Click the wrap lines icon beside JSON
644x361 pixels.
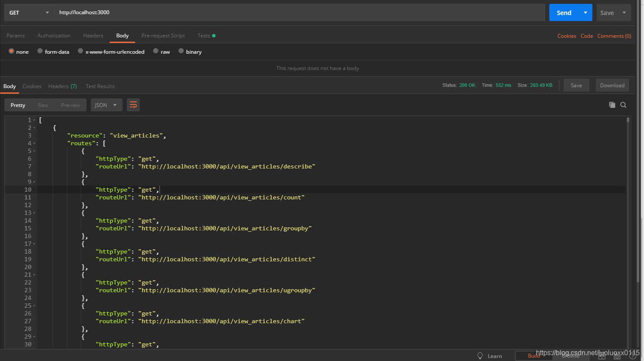(x=133, y=105)
